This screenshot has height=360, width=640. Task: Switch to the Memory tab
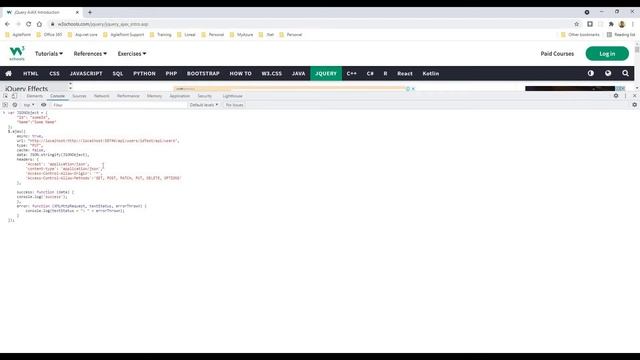click(x=155, y=96)
